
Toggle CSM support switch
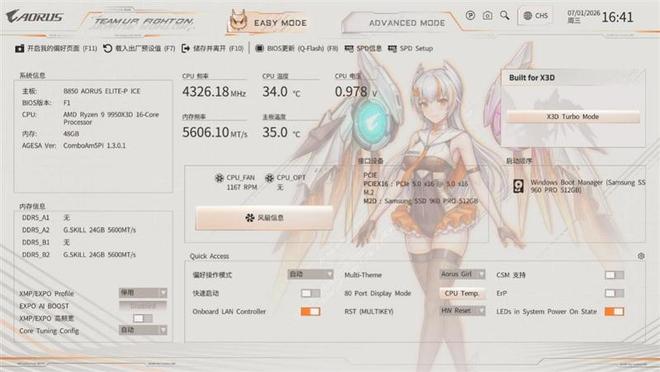pyautogui.click(x=614, y=275)
